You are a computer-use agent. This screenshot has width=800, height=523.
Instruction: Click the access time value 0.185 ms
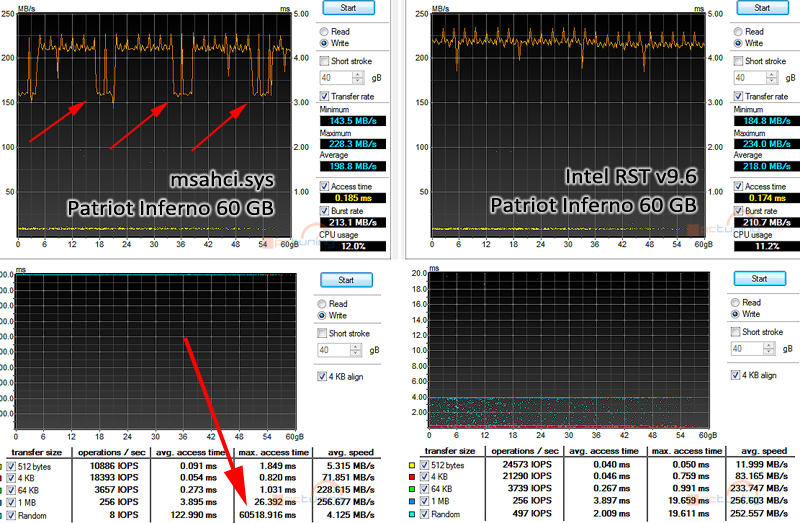(x=353, y=198)
